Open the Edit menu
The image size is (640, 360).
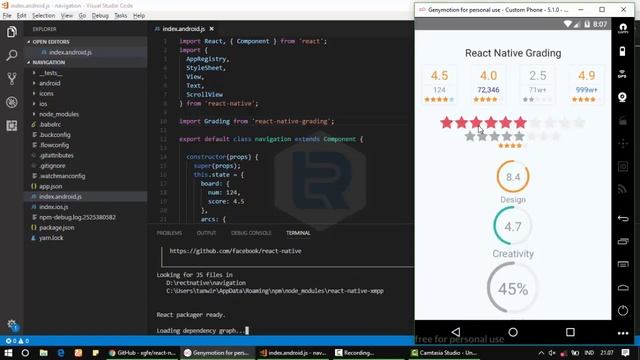point(22,16)
